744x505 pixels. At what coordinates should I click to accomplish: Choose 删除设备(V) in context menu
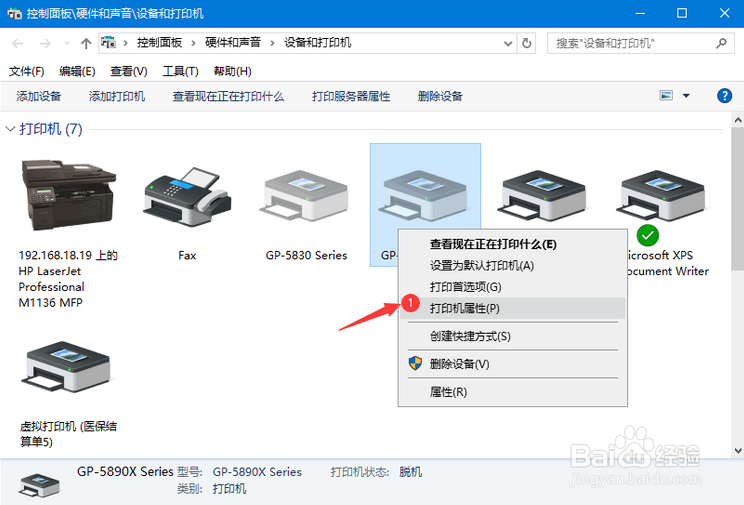[512, 364]
